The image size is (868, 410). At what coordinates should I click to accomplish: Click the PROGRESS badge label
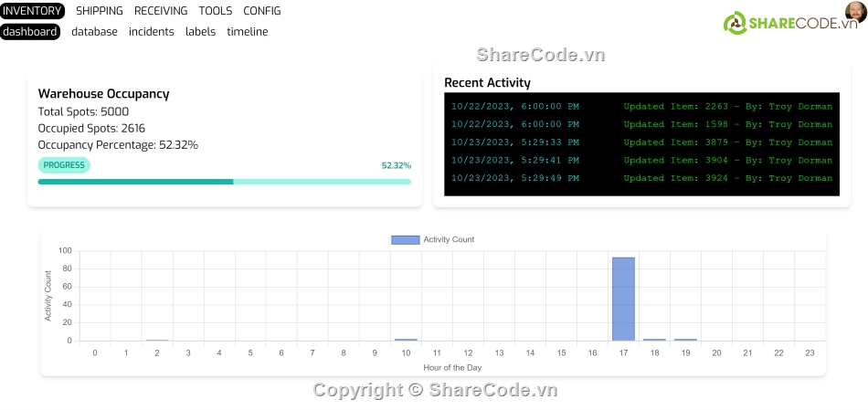[64, 165]
